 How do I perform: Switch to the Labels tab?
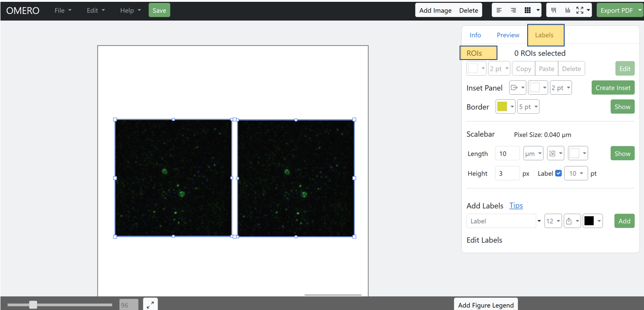pyautogui.click(x=544, y=35)
